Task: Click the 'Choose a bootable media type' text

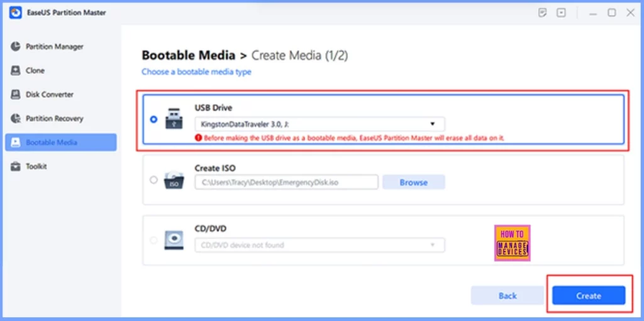Action: tap(196, 72)
